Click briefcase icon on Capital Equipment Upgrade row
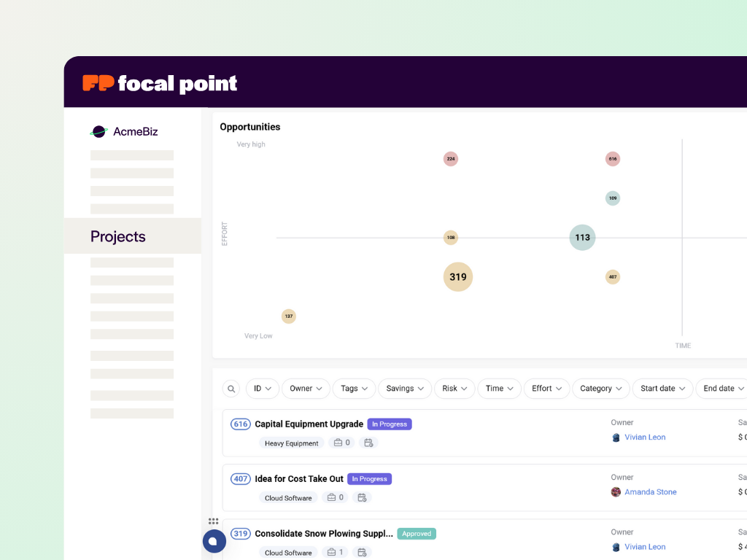Viewport: 747px width, 560px height. (338, 443)
